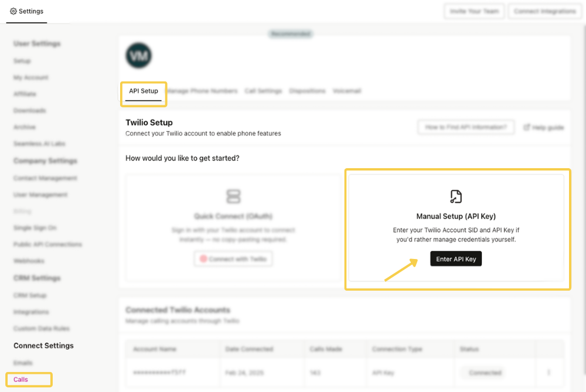
Task: Open Seamless.AI Labs in the sidebar
Action: (x=39, y=144)
